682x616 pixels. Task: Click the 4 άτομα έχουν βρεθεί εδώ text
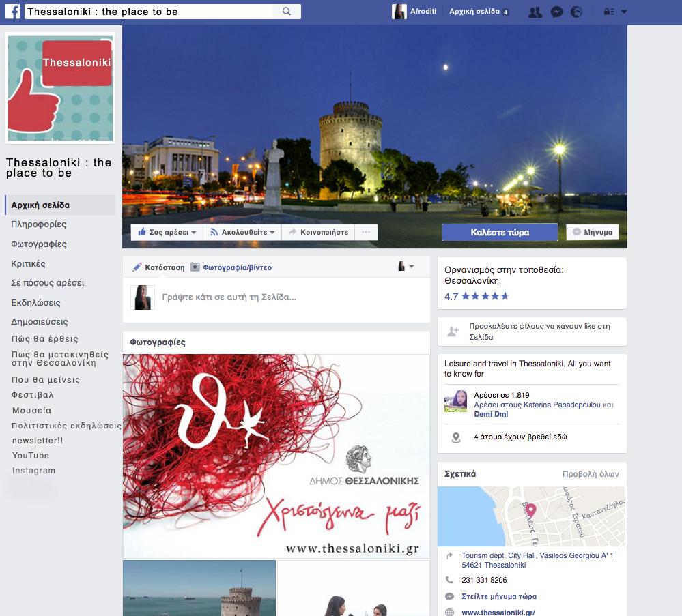[520, 437]
